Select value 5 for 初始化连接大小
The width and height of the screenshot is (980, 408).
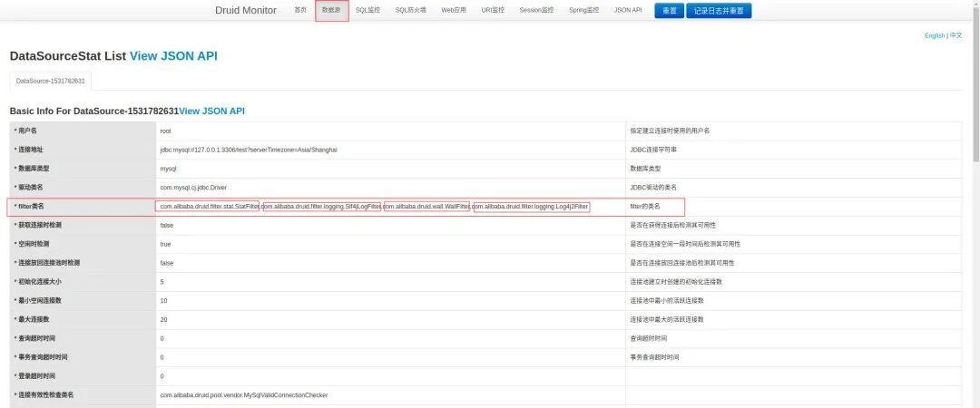(162, 282)
